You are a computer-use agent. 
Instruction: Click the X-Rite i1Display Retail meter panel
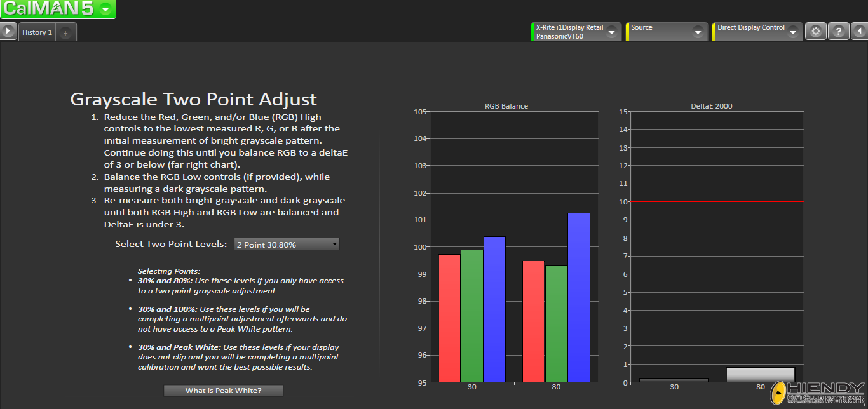point(569,32)
